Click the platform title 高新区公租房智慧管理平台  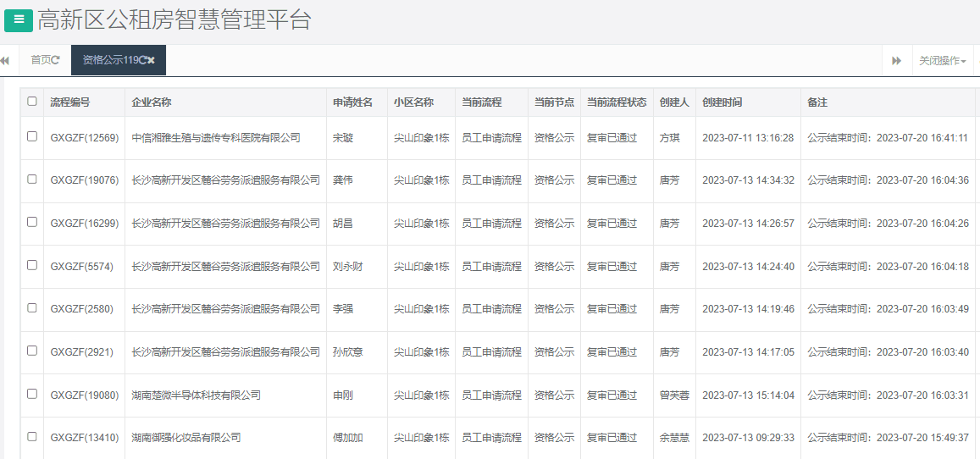tap(174, 20)
